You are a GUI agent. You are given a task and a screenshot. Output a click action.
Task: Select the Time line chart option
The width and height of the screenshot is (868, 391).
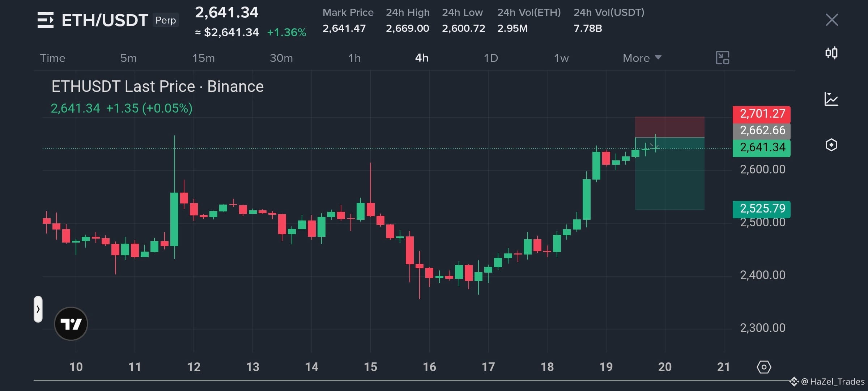(x=52, y=58)
